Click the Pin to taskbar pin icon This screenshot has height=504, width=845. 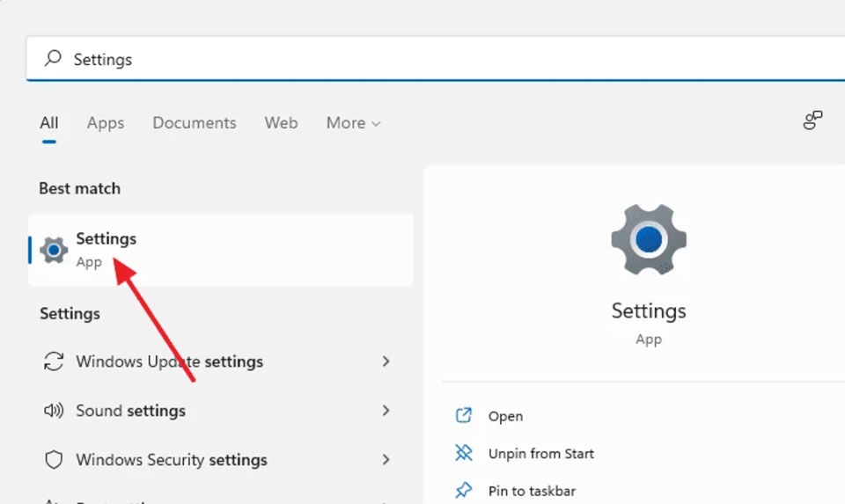coord(464,490)
